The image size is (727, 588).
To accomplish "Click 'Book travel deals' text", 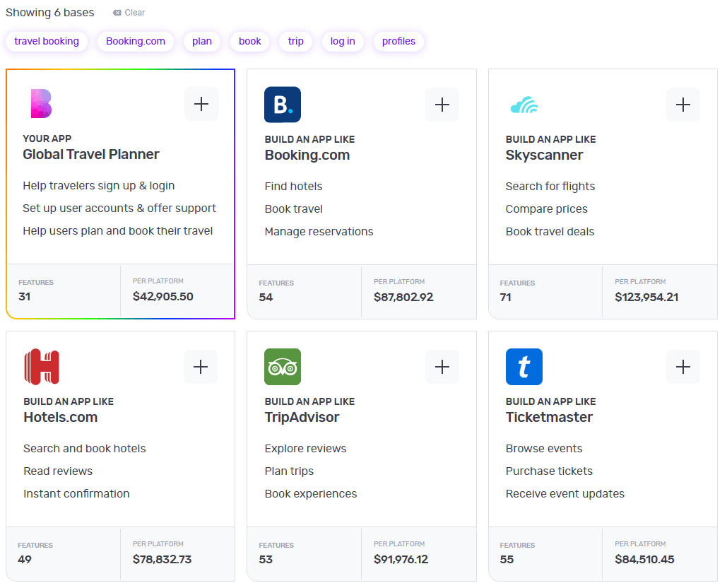I will click(550, 232).
